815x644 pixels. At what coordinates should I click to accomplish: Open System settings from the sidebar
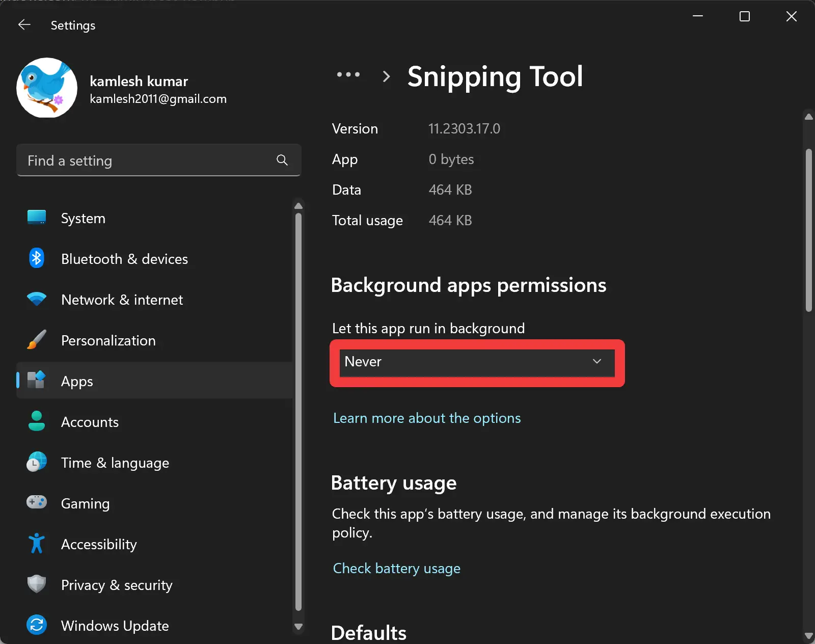pyautogui.click(x=83, y=218)
